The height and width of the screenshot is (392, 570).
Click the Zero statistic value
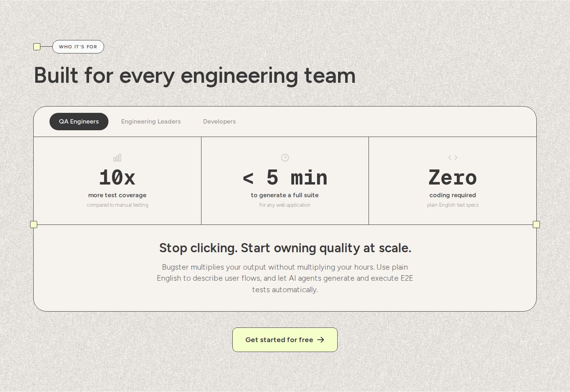[x=453, y=177]
